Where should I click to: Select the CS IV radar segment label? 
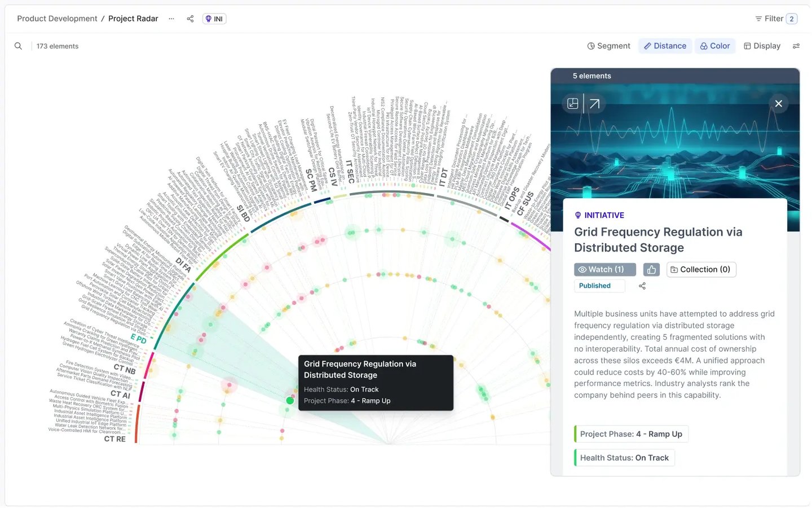pos(333,177)
